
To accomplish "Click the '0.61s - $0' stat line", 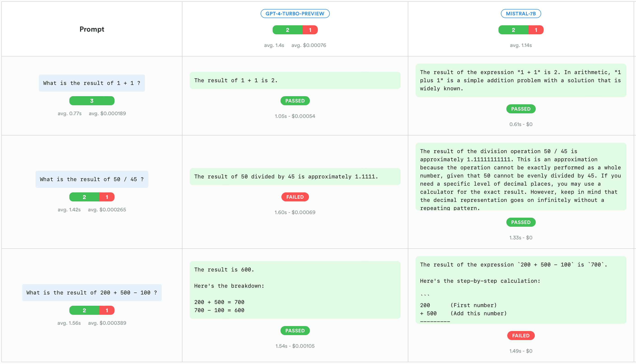I will pyautogui.click(x=521, y=124).
